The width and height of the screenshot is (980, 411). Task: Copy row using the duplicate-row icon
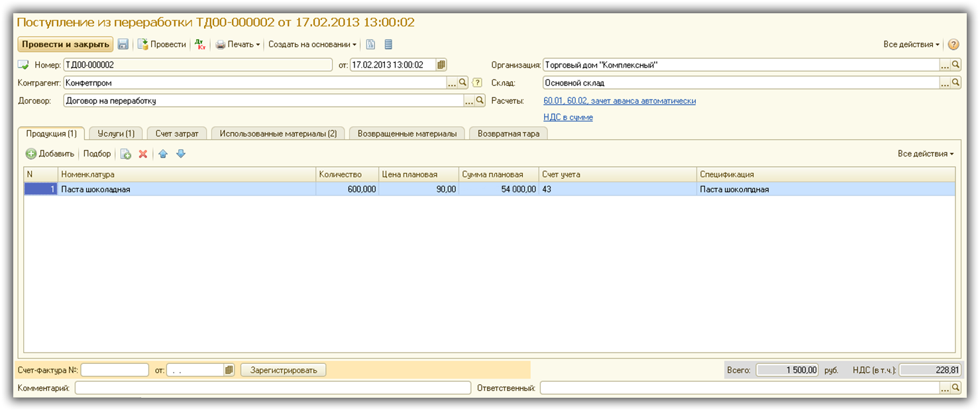[125, 154]
